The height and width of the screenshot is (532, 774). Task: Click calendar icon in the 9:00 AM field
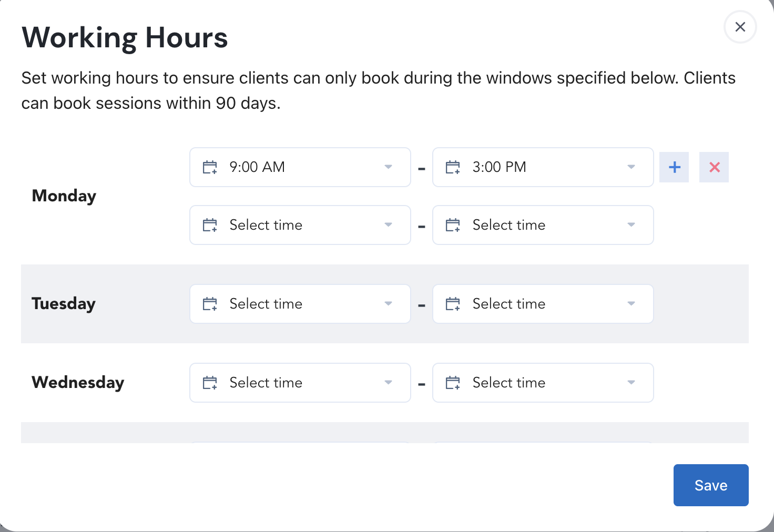(210, 167)
